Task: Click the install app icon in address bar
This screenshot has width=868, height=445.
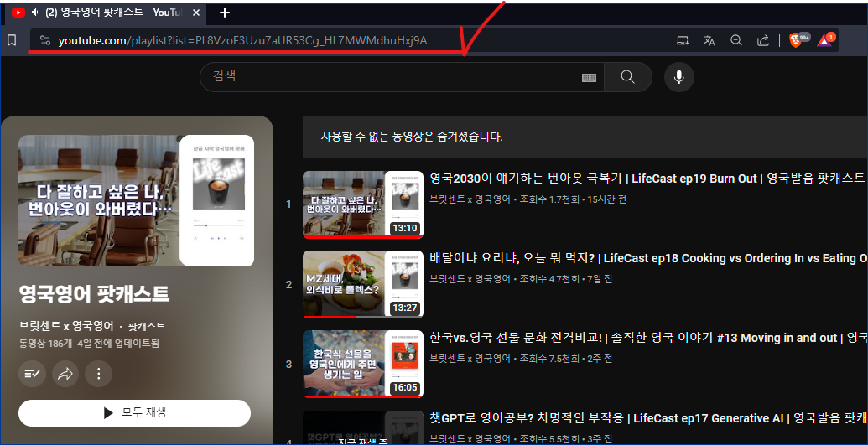Action: tap(683, 40)
